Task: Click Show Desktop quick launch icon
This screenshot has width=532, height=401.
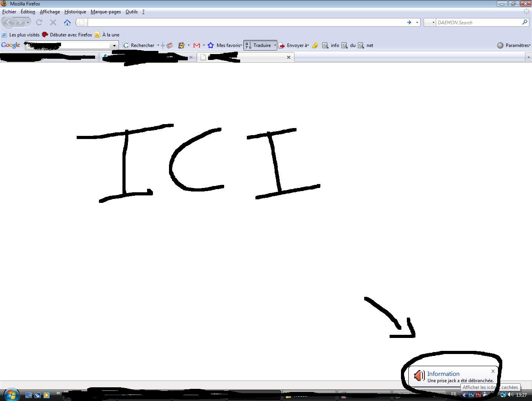Action: point(28,396)
